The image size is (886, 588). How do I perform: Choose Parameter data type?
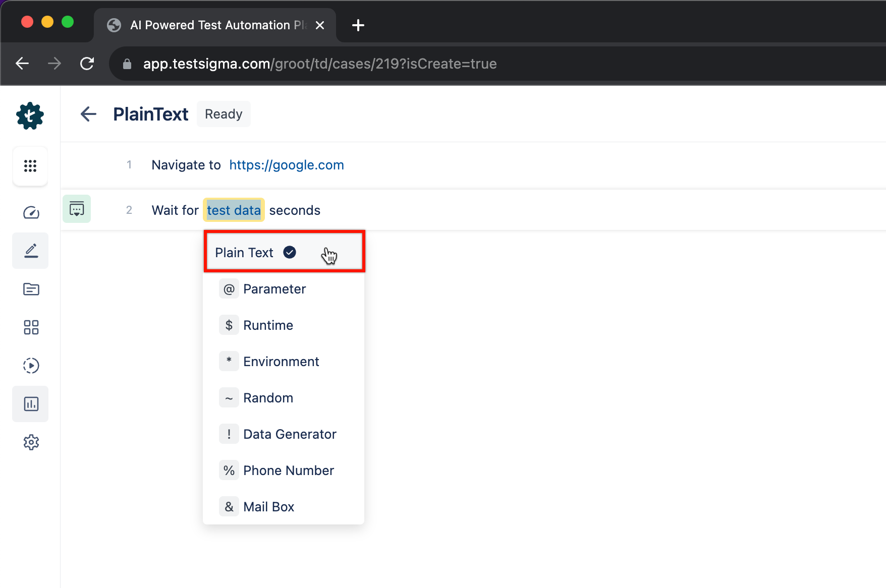click(x=284, y=289)
